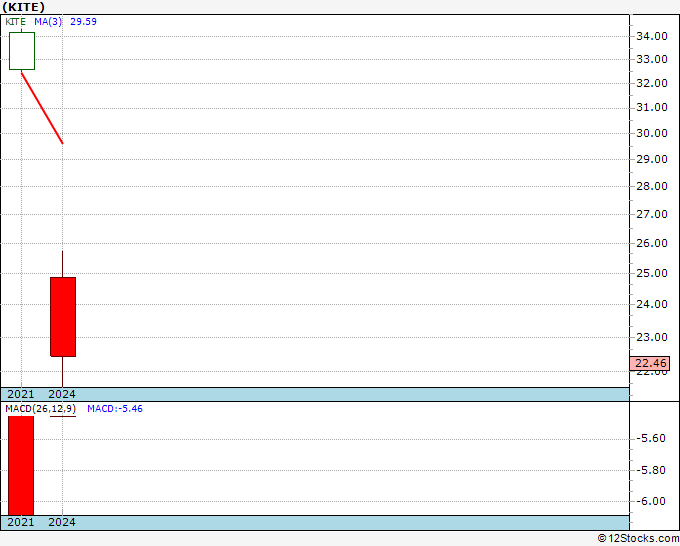This screenshot has height=546, width=680.
Task: Click the MACD(26,12,9) indicator label
Action: coord(41,409)
